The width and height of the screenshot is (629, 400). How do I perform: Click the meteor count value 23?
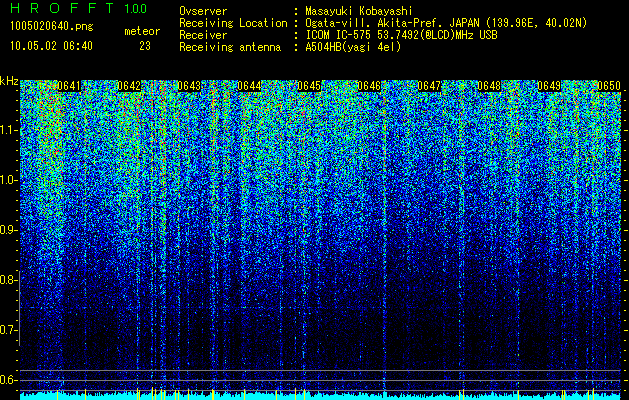(x=145, y=46)
